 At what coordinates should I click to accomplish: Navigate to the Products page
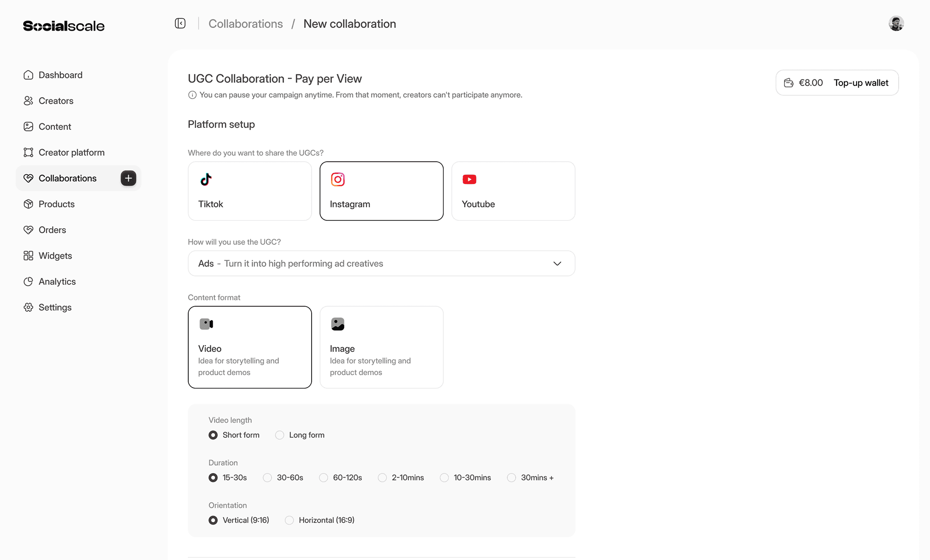click(56, 204)
